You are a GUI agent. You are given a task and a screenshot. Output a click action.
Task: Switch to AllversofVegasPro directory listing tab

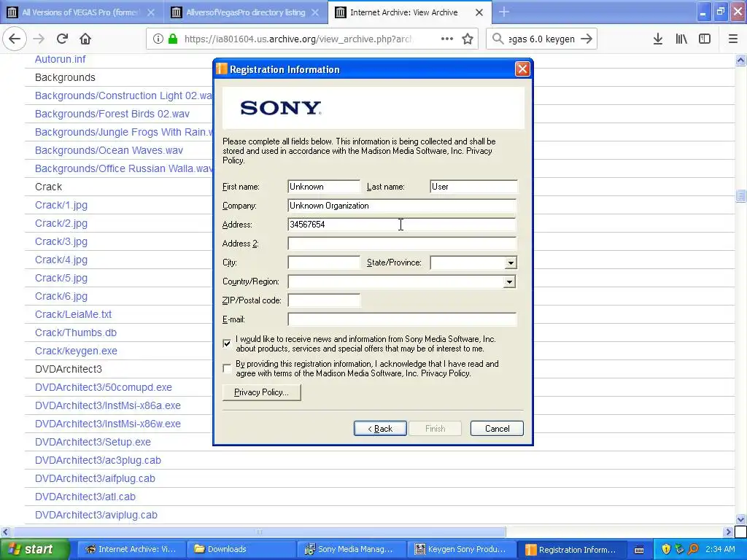click(245, 12)
